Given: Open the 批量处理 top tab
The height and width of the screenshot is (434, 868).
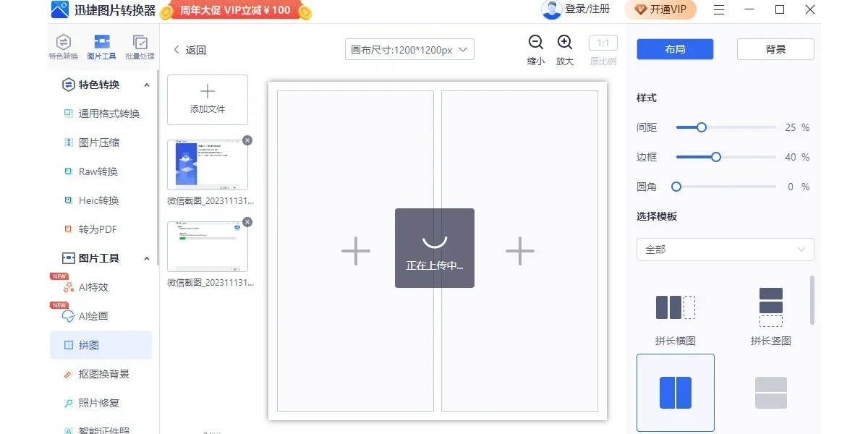Looking at the screenshot, I should 140,47.
